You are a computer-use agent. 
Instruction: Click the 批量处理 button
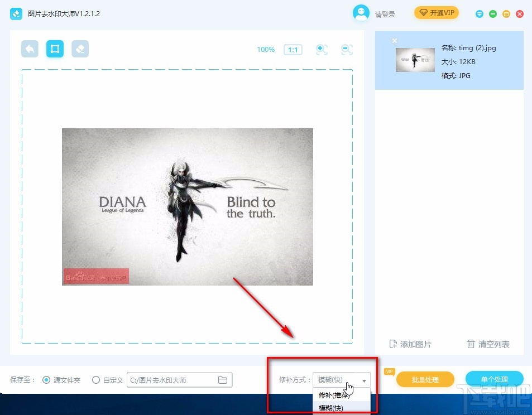(x=425, y=380)
